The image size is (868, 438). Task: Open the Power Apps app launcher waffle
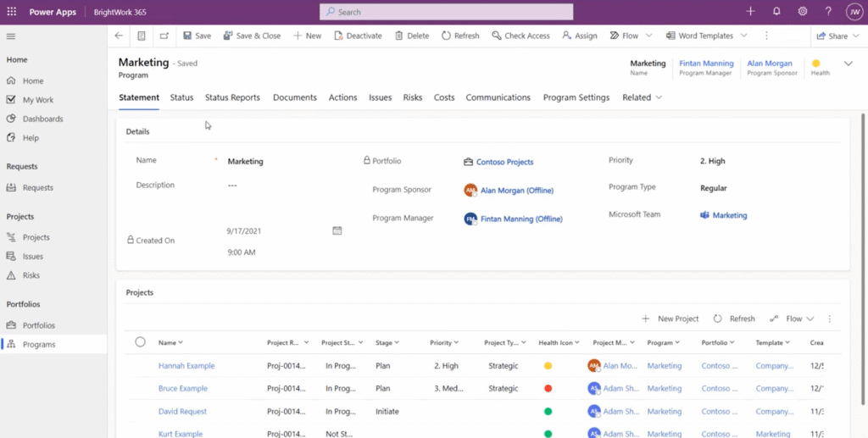pos(12,12)
